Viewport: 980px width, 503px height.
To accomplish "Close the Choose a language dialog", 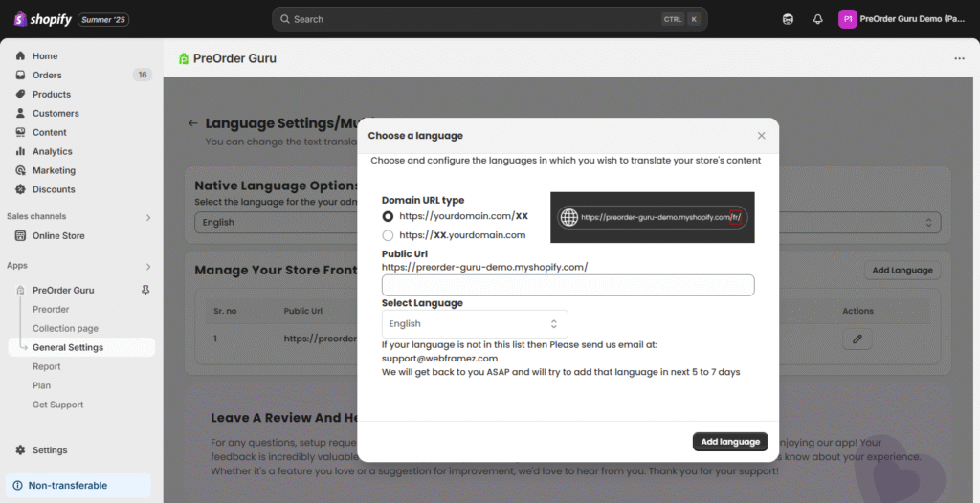I will coord(761,136).
